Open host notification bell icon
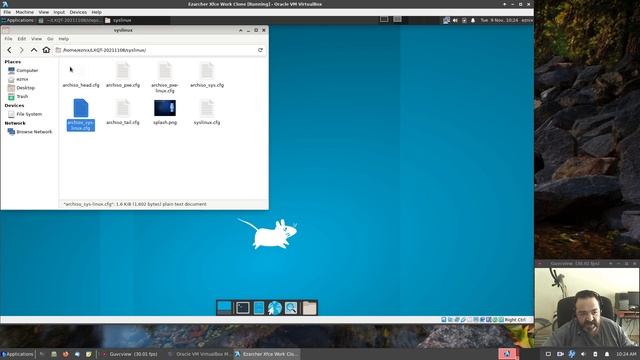Screen dimensions: 640x360 (607, 354)
